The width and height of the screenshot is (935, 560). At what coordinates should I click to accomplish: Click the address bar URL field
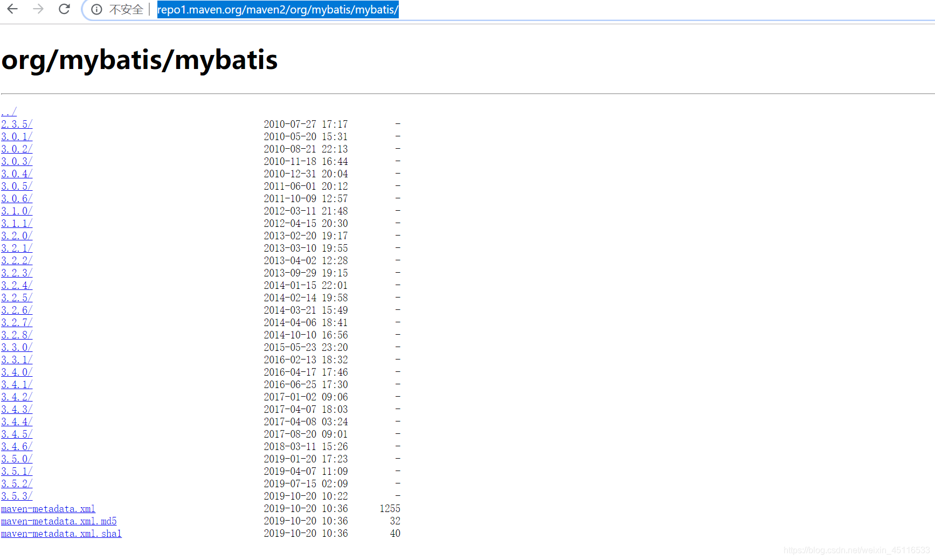coord(278,10)
